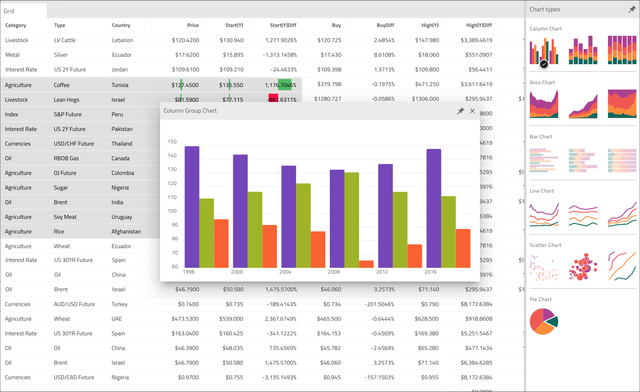Screen dimensions: 640x392
Task: Choose the 100% stacked area chart thumbnail
Action: point(622,104)
